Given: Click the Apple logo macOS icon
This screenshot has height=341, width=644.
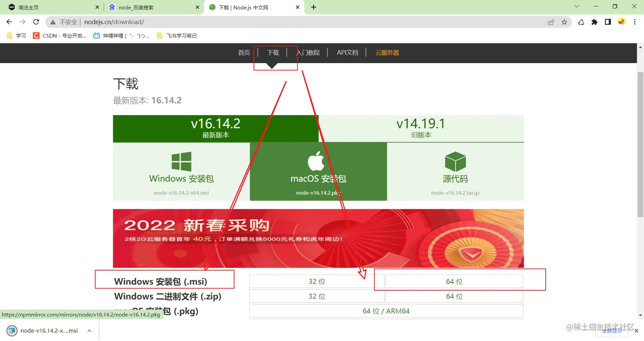Looking at the screenshot, I should pyautogui.click(x=316, y=161).
